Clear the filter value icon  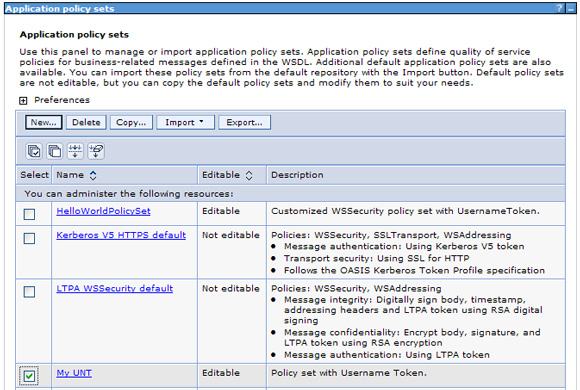pyautogui.click(x=96, y=151)
